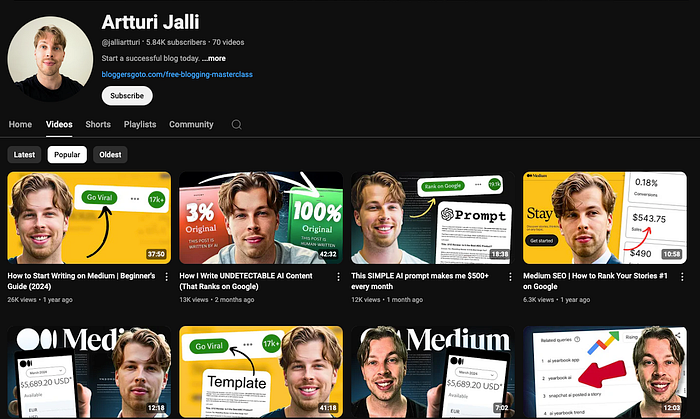Open the channel search magnifier icon

pos(236,124)
